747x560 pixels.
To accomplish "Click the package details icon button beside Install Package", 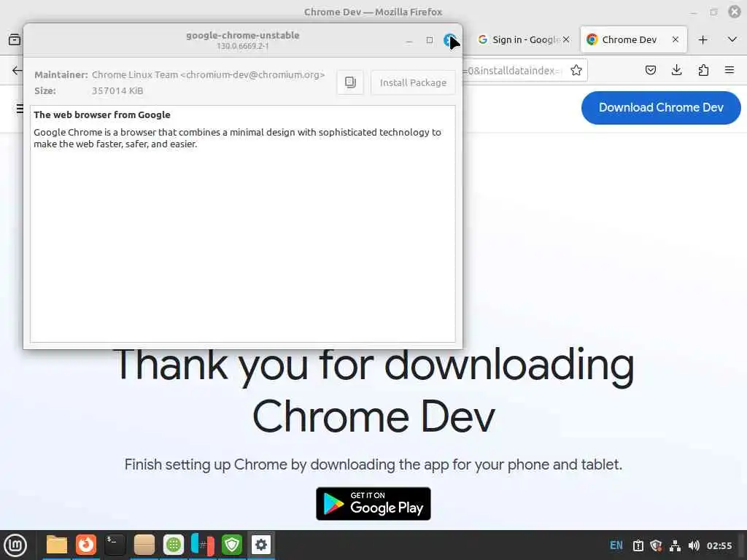I will [350, 82].
